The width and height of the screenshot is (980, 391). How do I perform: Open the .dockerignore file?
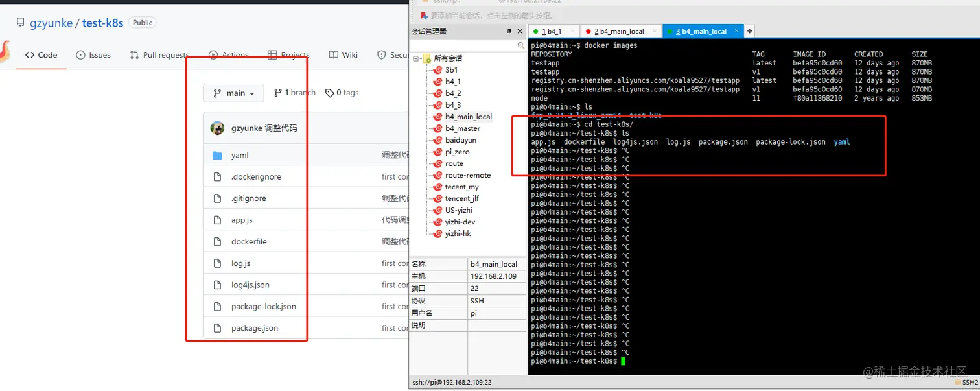(x=256, y=176)
